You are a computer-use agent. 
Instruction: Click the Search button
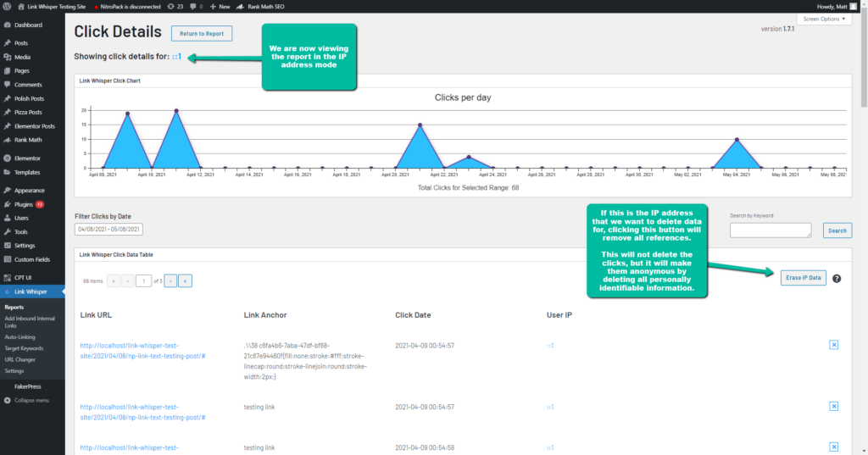[837, 230]
